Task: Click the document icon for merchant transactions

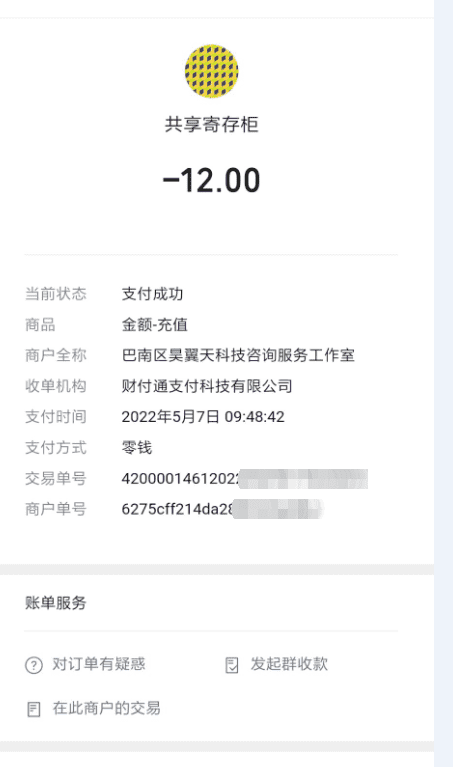Action: tap(34, 709)
